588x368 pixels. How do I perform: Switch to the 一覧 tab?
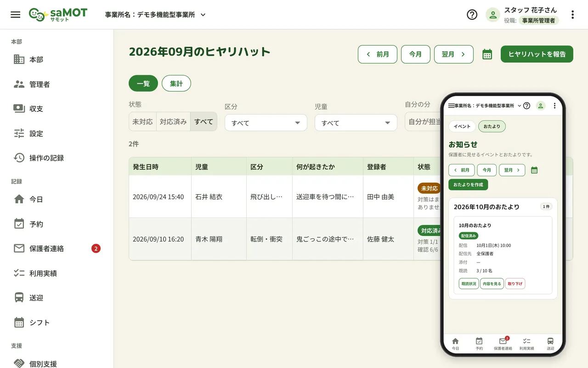point(143,83)
